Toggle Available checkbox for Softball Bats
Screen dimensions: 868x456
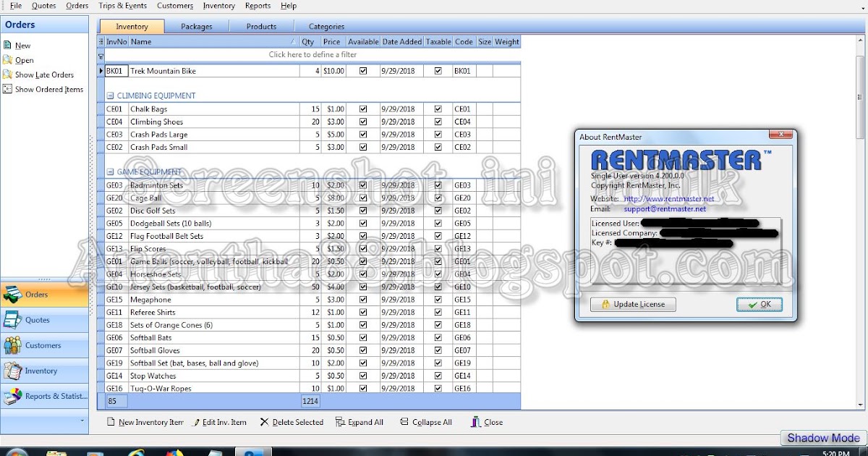363,338
